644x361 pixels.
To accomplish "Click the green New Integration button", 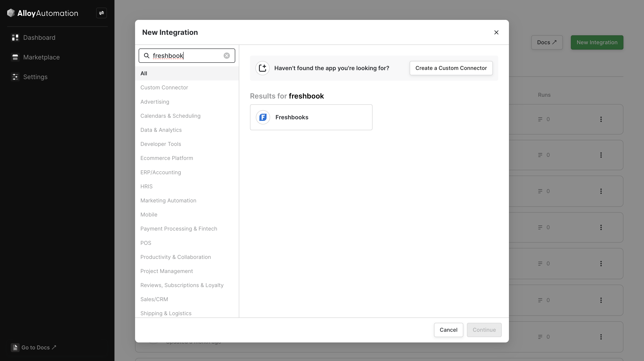I will point(597,42).
